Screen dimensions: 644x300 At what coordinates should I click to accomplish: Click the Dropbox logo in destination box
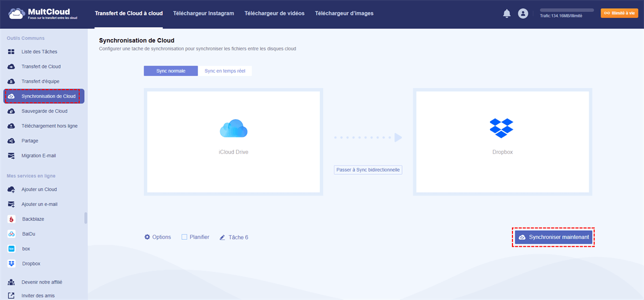[x=502, y=129]
